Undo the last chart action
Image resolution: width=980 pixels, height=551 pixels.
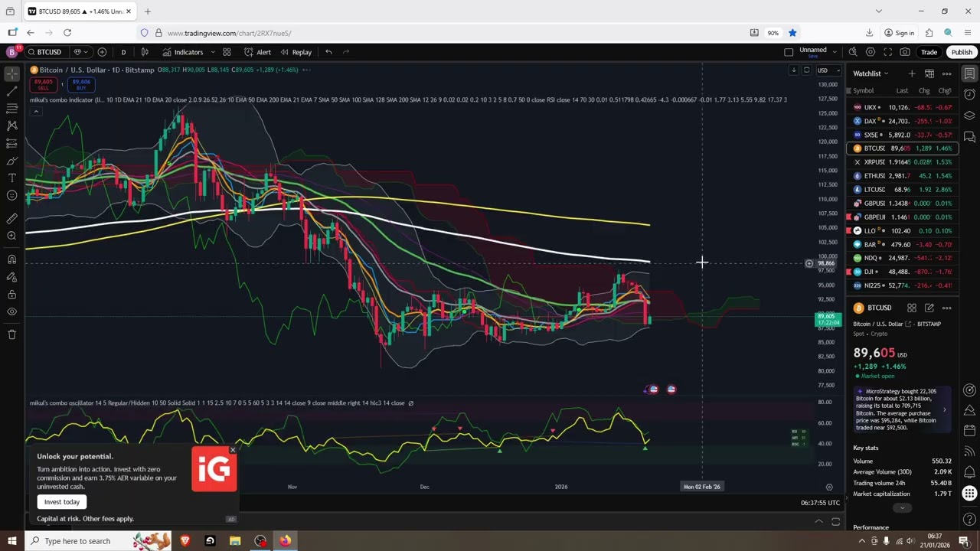328,52
